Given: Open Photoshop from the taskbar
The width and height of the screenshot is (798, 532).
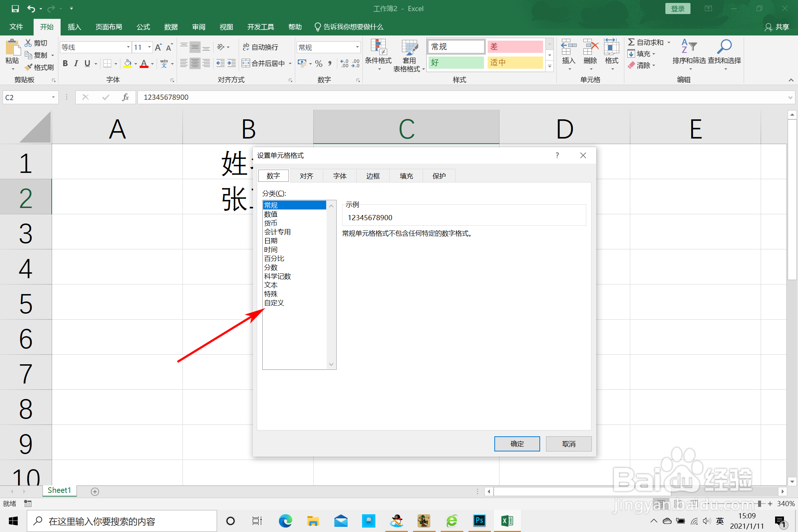Looking at the screenshot, I should [479, 521].
